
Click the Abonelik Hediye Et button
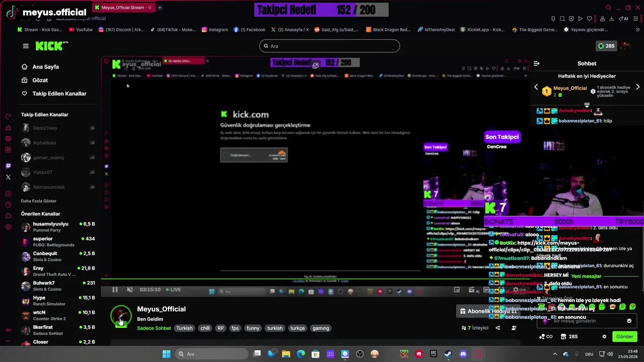click(x=489, y=311)
